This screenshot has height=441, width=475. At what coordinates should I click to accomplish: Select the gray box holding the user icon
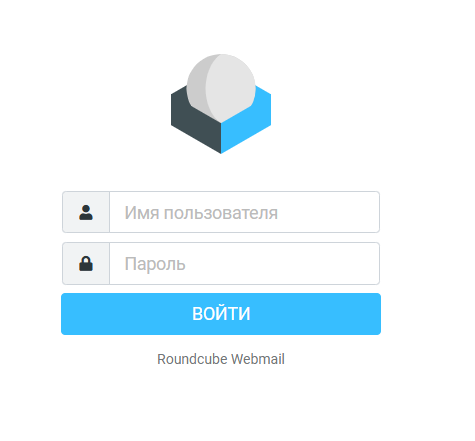click(86, 212)
